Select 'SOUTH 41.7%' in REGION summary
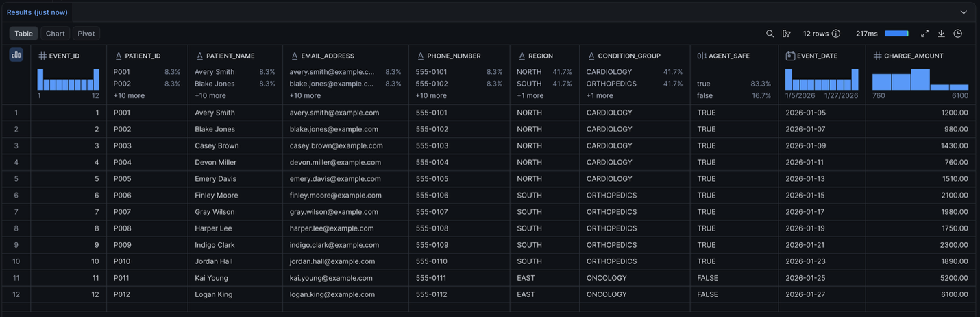 point(544,84)
